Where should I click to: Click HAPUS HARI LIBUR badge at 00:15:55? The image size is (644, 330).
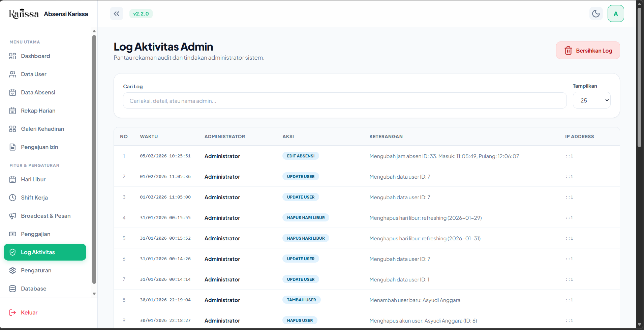pos(306,217)
